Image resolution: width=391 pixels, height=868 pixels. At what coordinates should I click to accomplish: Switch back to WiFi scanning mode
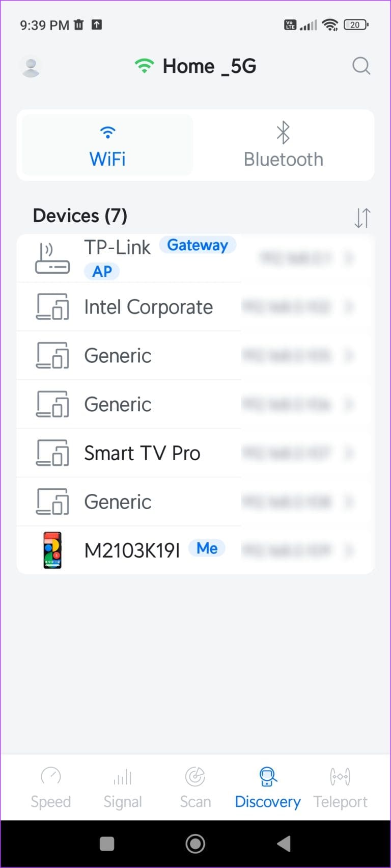pos(107,145)
